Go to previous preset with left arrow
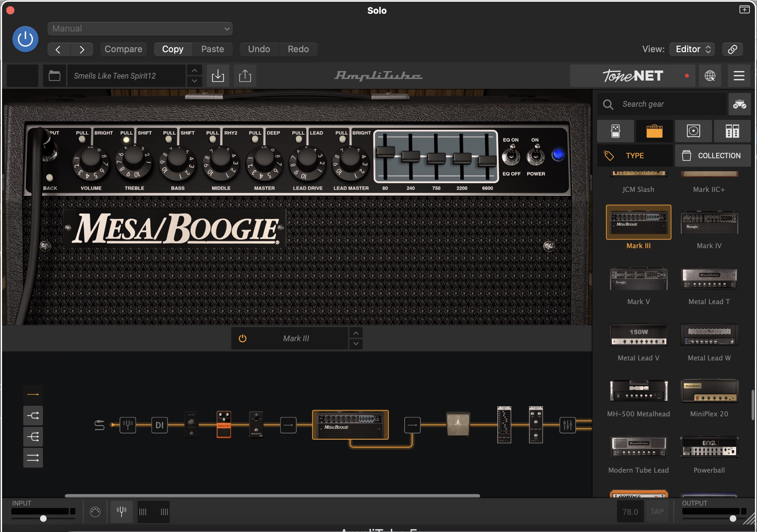 (x=58, y=49)
